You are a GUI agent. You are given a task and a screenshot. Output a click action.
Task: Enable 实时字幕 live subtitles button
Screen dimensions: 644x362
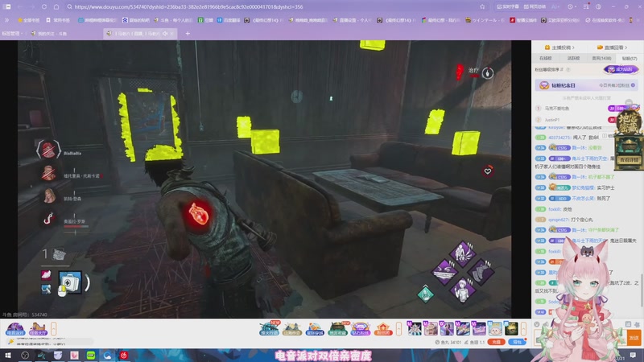508,7
